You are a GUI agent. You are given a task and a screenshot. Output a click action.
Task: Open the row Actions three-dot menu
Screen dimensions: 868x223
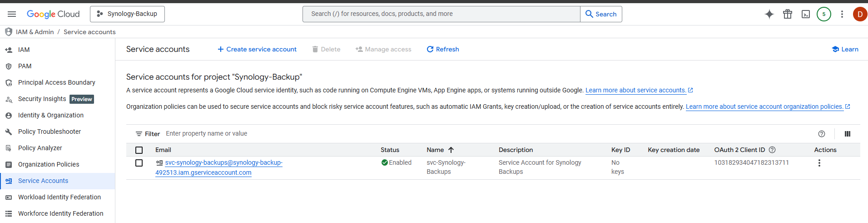(x=819, y=163)
